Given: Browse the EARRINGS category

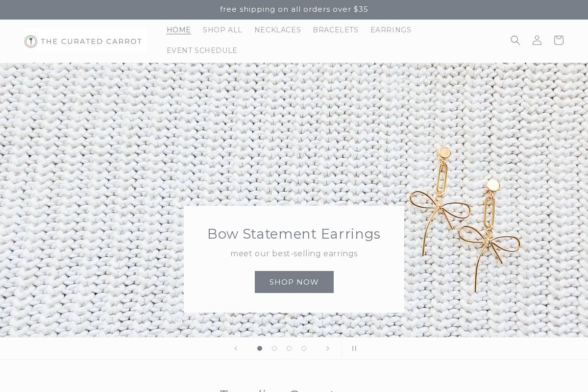Looking at the screenshot, I should tap(391, 30).
